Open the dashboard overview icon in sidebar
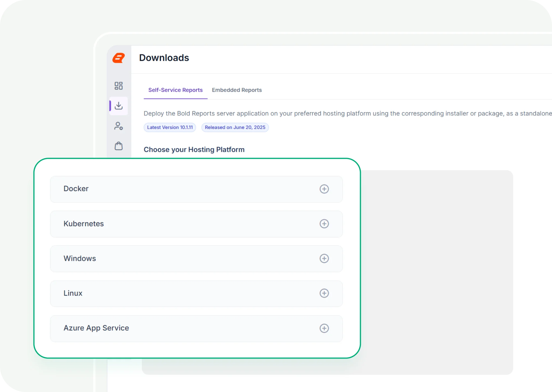The height and width of the screenshot is (392, 552). pyautogui.click(x=119, y=86)
